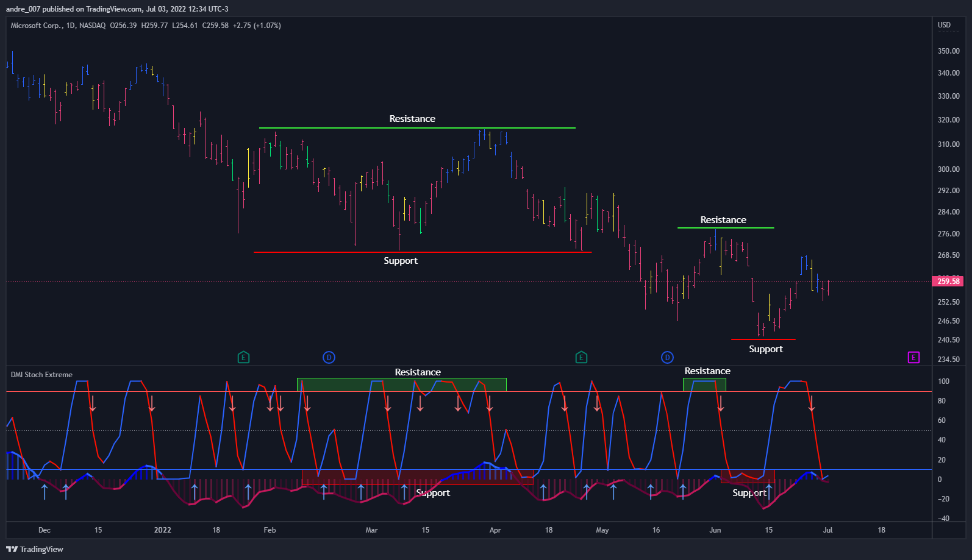The width and height of the screenshot is (972, 560).
Task: Select the indicator Resistance label above the wide green box
Action: point(418,372)
